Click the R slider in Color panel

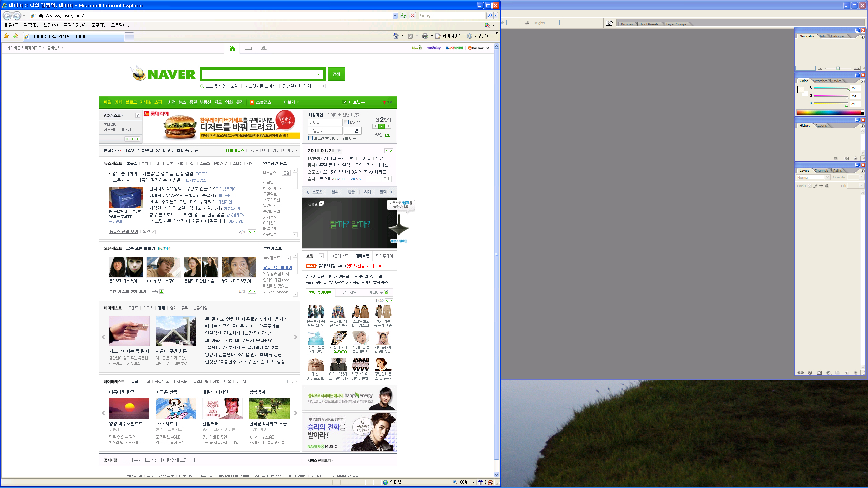coord(831,88)
